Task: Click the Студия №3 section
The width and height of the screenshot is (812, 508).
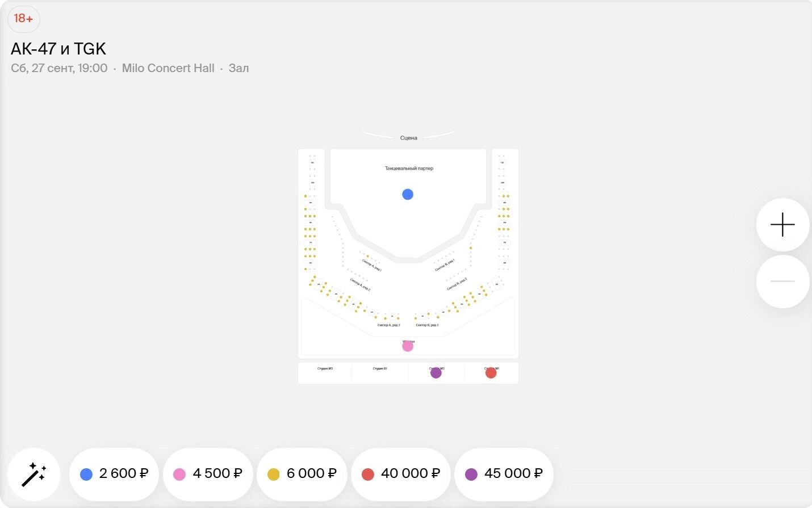Action: (x=325, y=369)
